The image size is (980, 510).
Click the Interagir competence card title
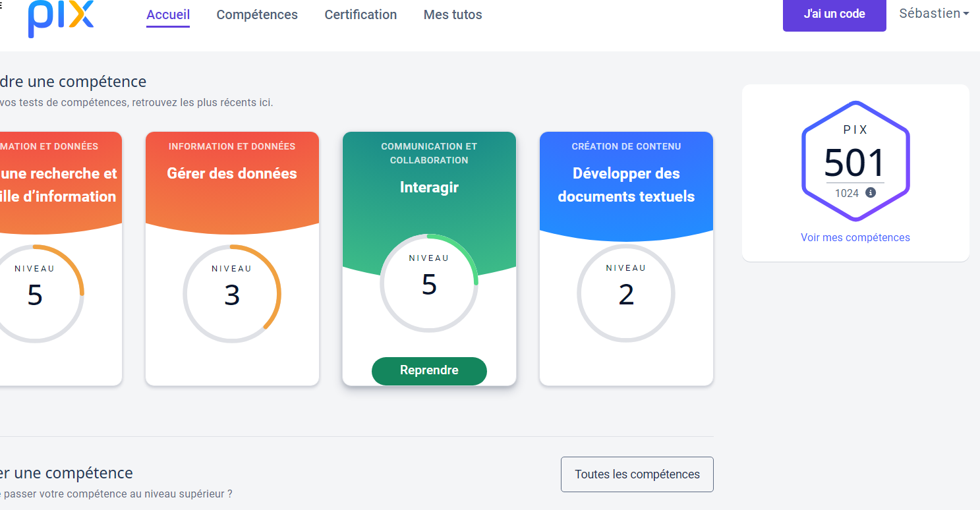click(429, 187)
